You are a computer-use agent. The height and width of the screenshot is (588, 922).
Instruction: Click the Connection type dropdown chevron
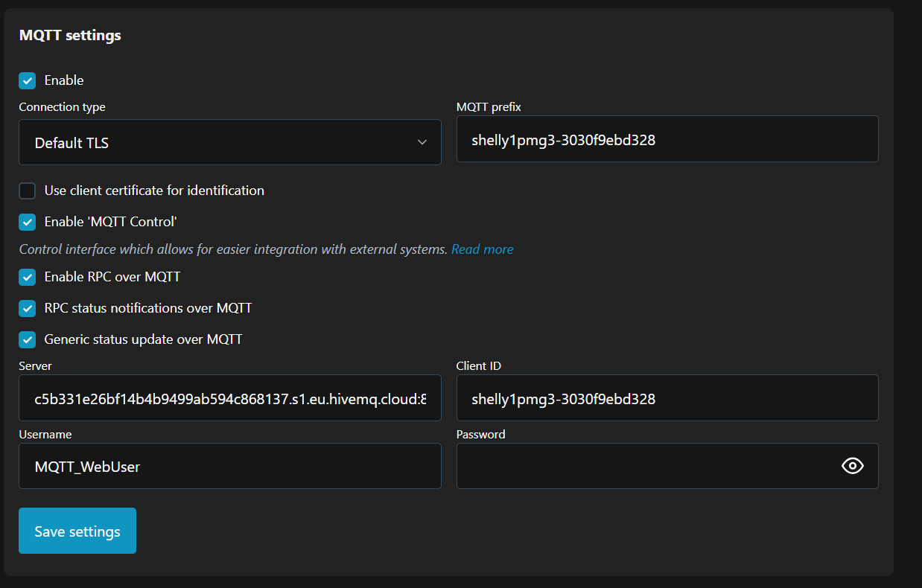click(422, 142)
